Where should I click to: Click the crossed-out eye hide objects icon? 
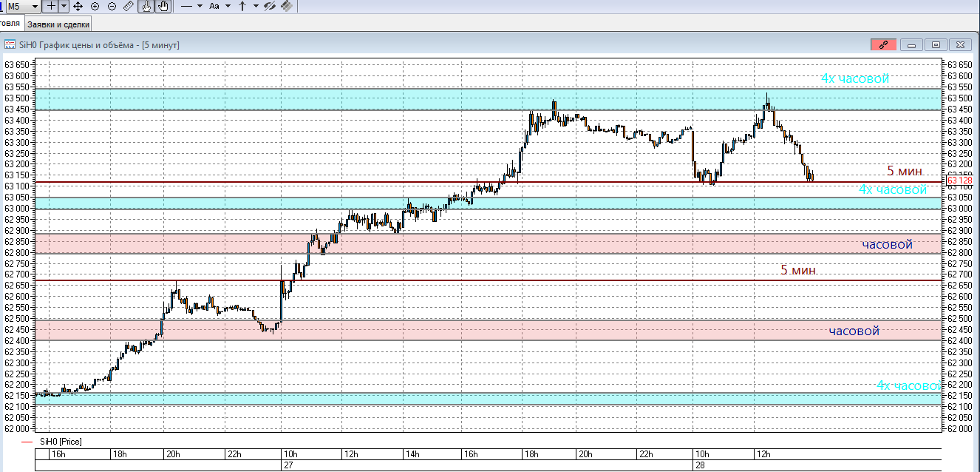click(270, 6)
